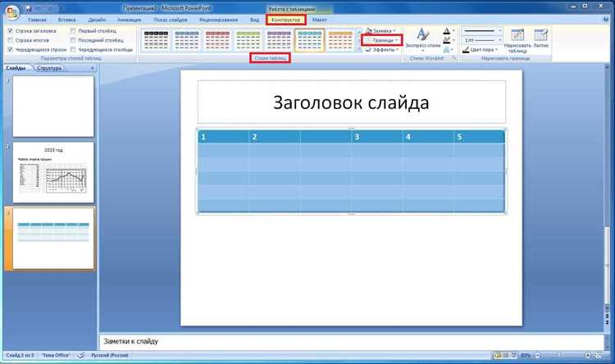Select slide 1 blank thumbnail
Viewport: 615px width, 364px height.
point(53,107)
